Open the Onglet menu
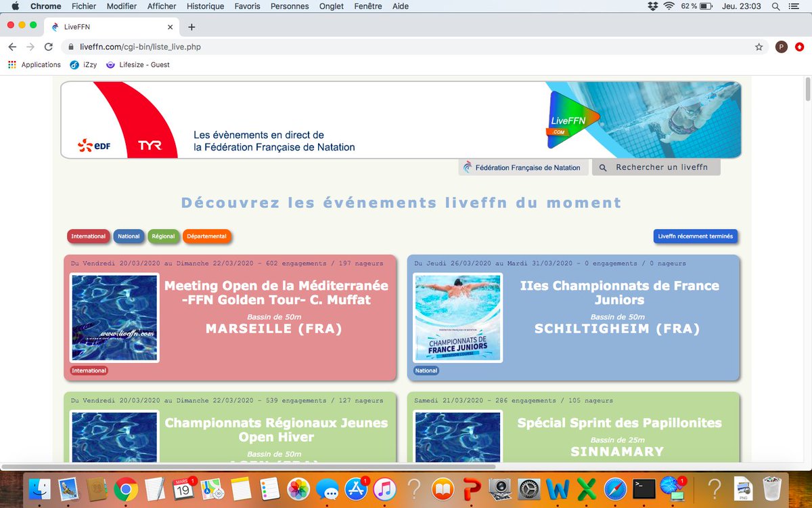This screenshot has width=812, height=508. pos(332,6)
